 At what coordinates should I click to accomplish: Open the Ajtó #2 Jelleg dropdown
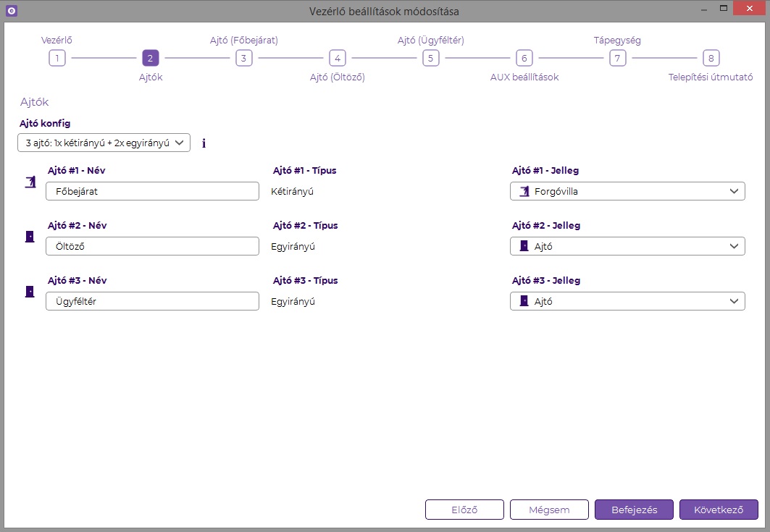(627, 246)
